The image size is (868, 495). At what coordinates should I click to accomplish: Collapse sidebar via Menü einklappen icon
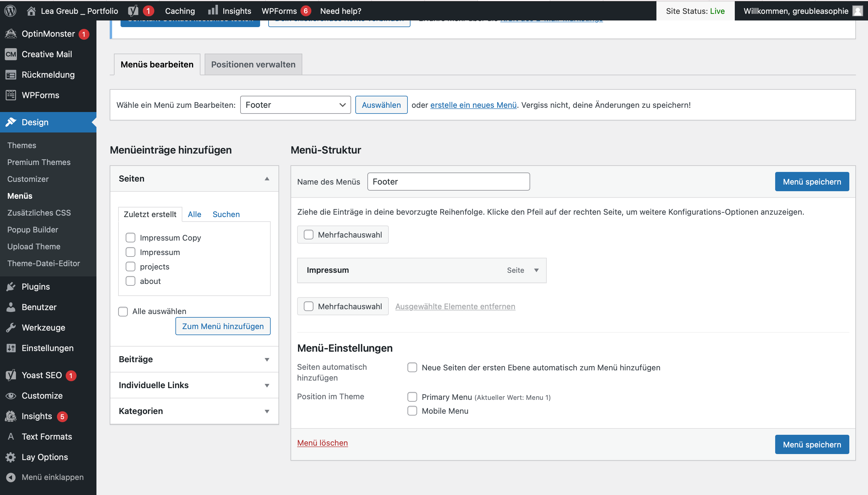11,477
